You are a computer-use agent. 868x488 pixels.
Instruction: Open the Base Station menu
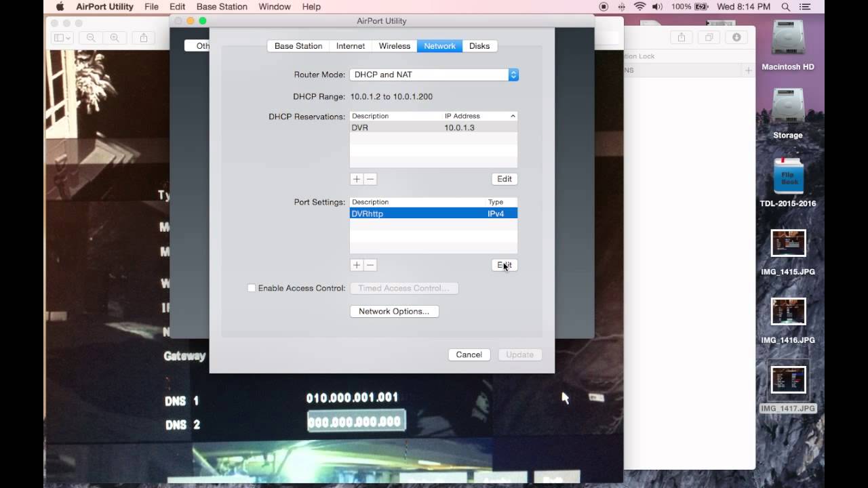(x=222, y=7)
